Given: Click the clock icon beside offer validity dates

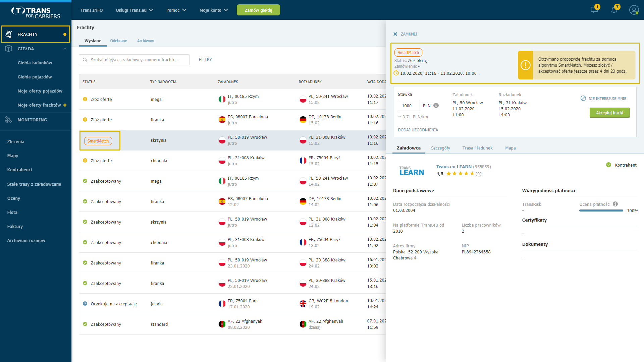Looking at the screenshot, I should [x=396, y=73].
